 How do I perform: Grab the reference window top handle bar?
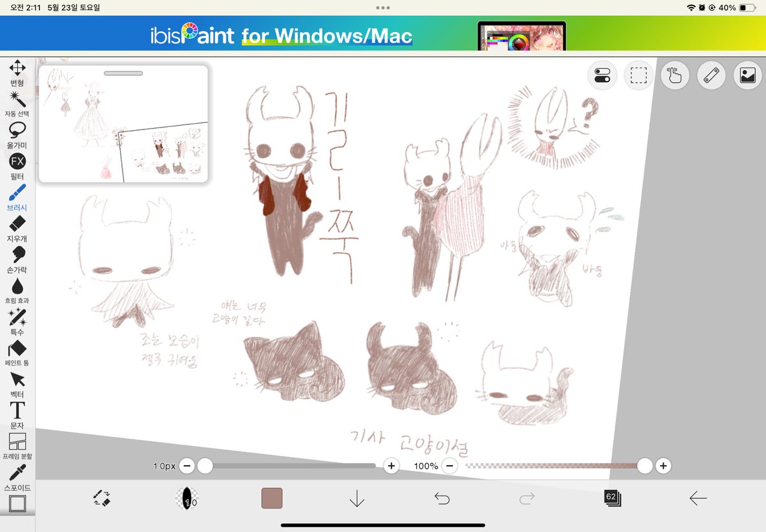(x=123, y=73)
